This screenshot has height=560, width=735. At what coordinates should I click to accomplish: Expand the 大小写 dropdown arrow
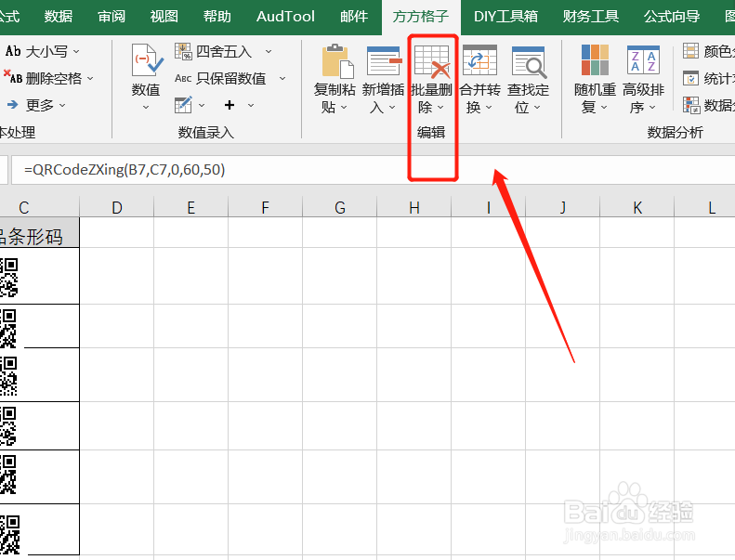click(x=76, y=52)
